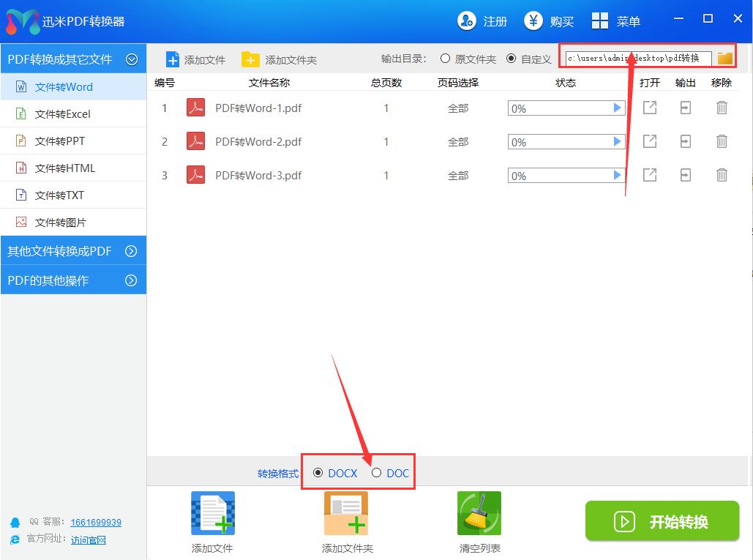Open the 访问官网 official website link
753x560 pixels.
[x=88, y=540]
